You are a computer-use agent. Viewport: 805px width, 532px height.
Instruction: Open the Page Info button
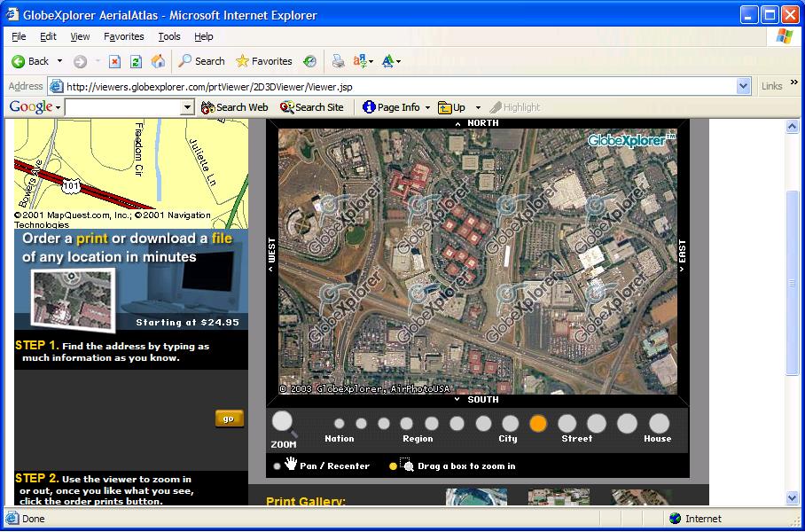pyautogui.click(x=392, y=107)
